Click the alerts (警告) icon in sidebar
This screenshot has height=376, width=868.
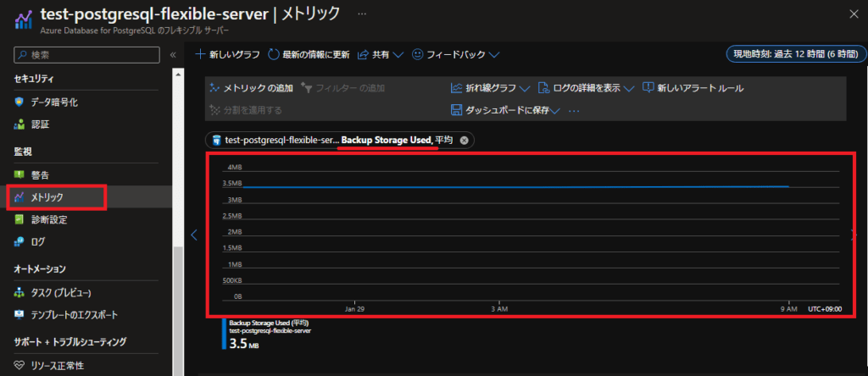[x=19, y=174]
